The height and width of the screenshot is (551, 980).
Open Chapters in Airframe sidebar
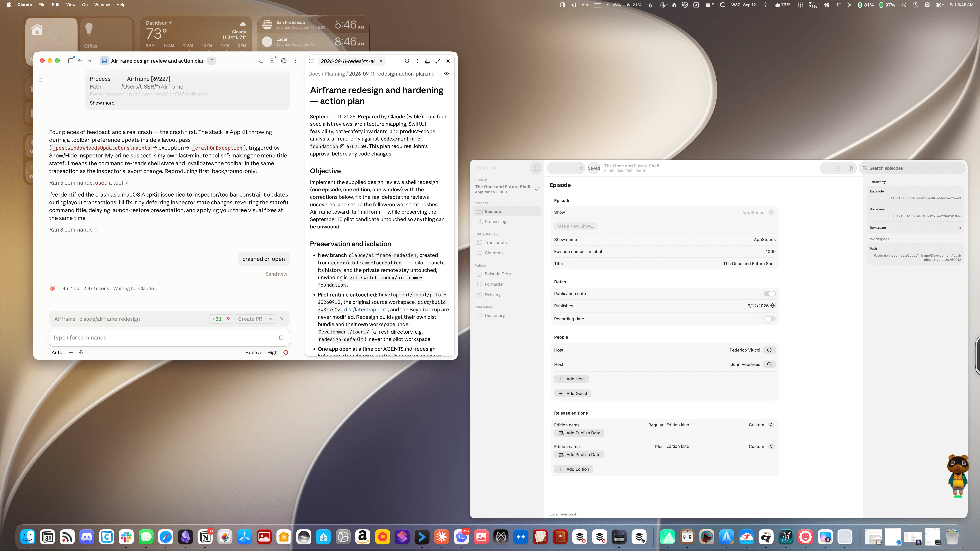[507, 253]
